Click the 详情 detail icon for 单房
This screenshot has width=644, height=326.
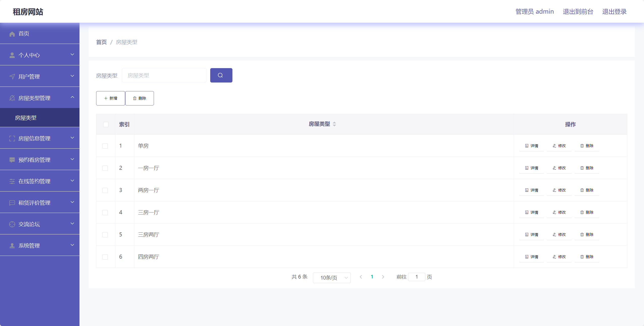(527, 146)
